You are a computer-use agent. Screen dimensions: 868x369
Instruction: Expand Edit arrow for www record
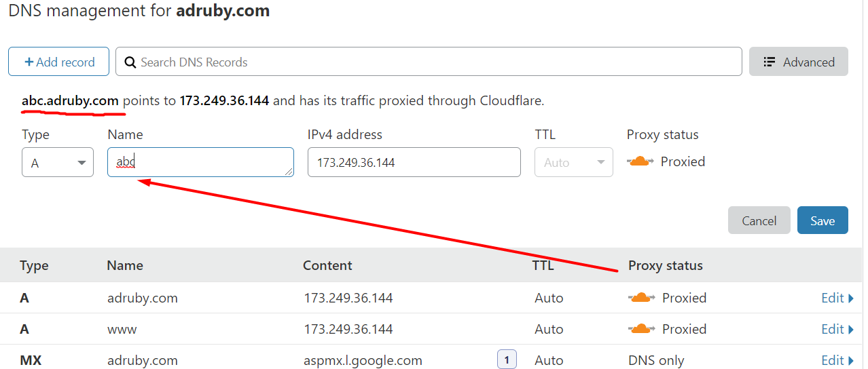point(851,329)
